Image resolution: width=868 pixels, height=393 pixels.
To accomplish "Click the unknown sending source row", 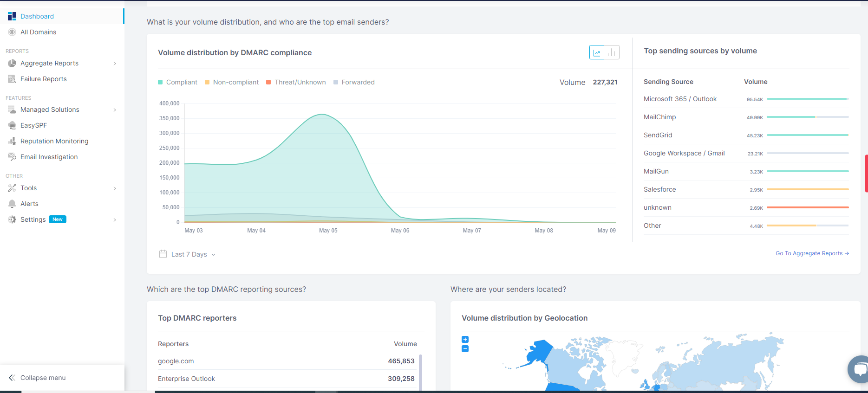I will tap(746, 207).
